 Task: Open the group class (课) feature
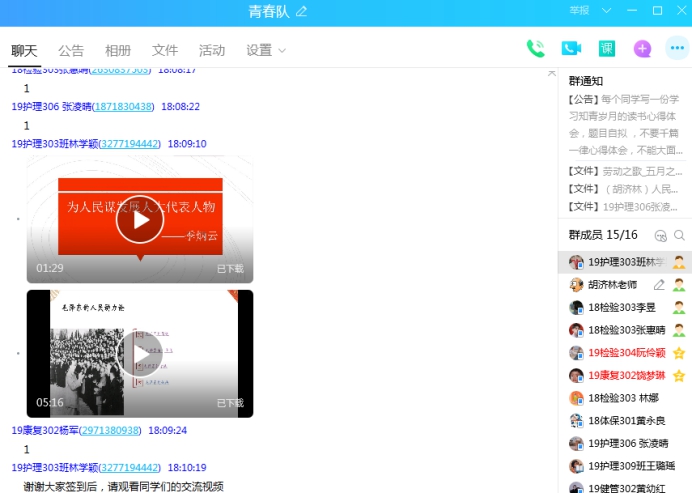tap(607, 49)
